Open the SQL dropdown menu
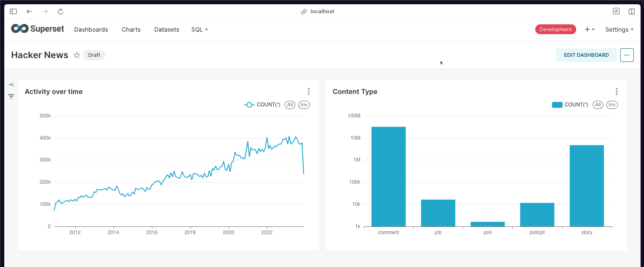The width and height of the screenshot is (644, 267). pos(199,29)
